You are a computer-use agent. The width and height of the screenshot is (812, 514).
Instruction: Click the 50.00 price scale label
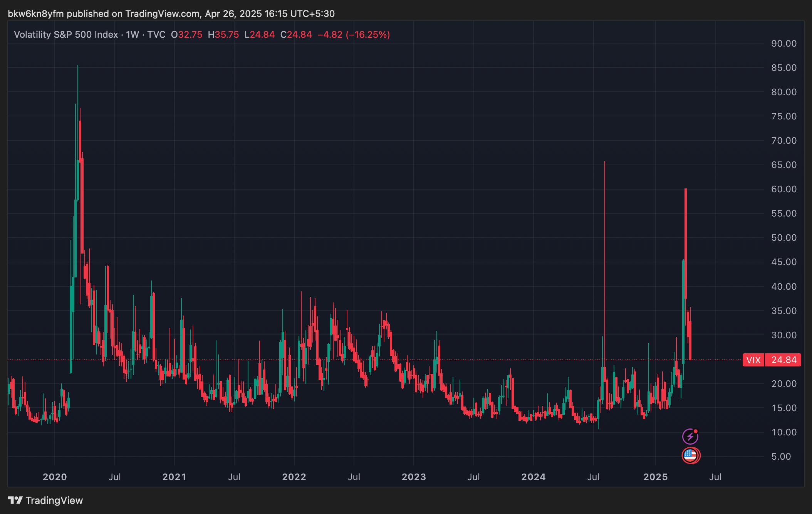tap(783, 238)
